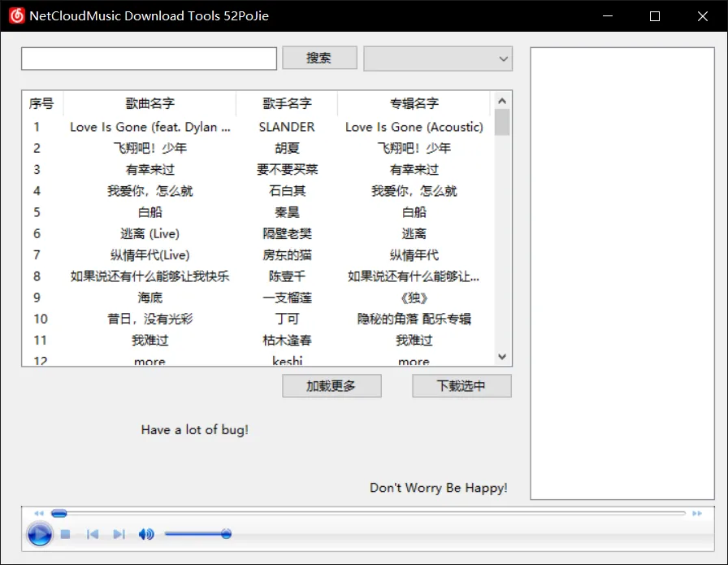
Task: Click the fast-forward double-arrow icon
Action: pyautogui.click(x=697, y=514)
